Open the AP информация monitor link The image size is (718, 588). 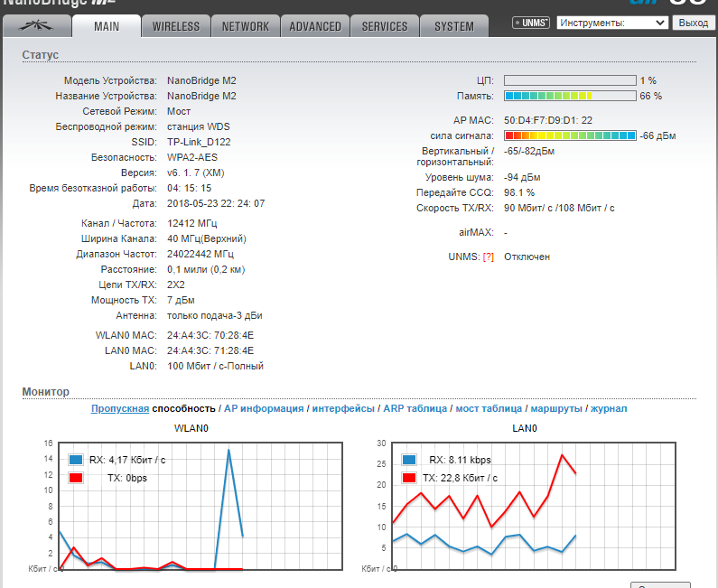(x=264, y=409)
